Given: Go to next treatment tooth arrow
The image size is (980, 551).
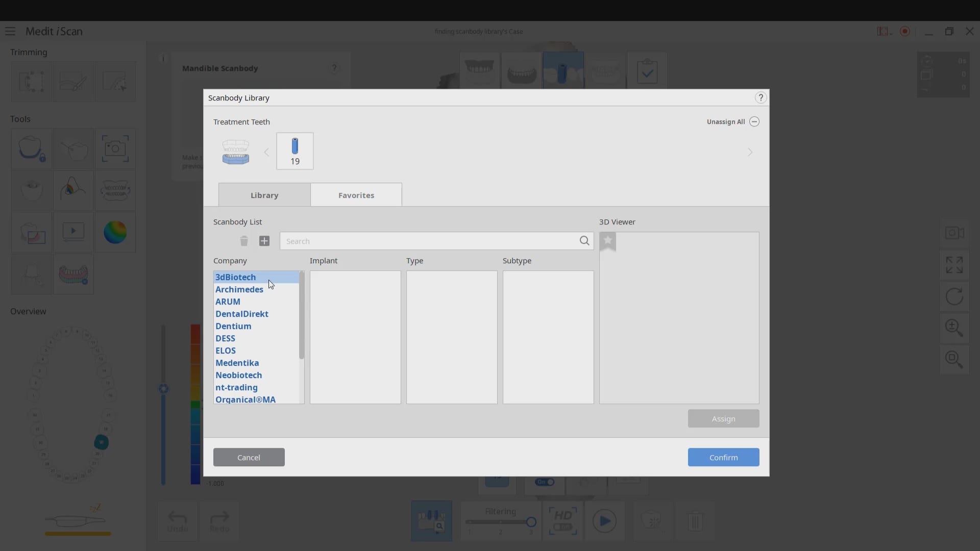Looking at the screenshot, I should click(750, 152).
